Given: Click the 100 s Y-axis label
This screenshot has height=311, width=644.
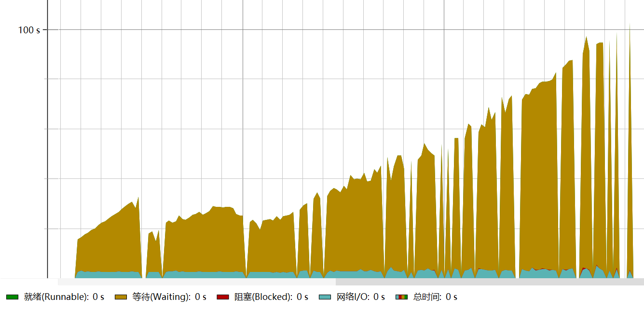Looking at the screenshot, I should click(29, 30).
